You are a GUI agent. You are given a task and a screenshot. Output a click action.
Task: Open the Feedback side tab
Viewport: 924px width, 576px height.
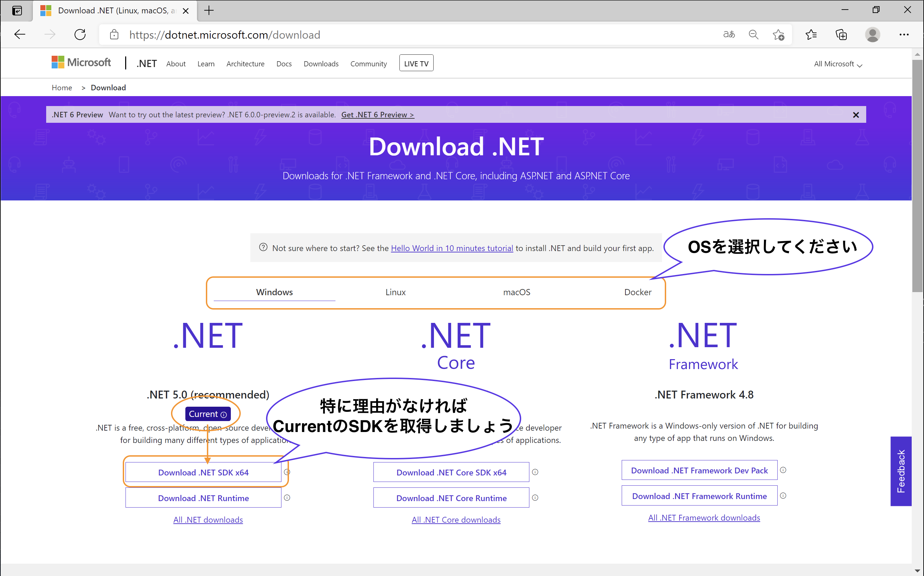(901, 471)
